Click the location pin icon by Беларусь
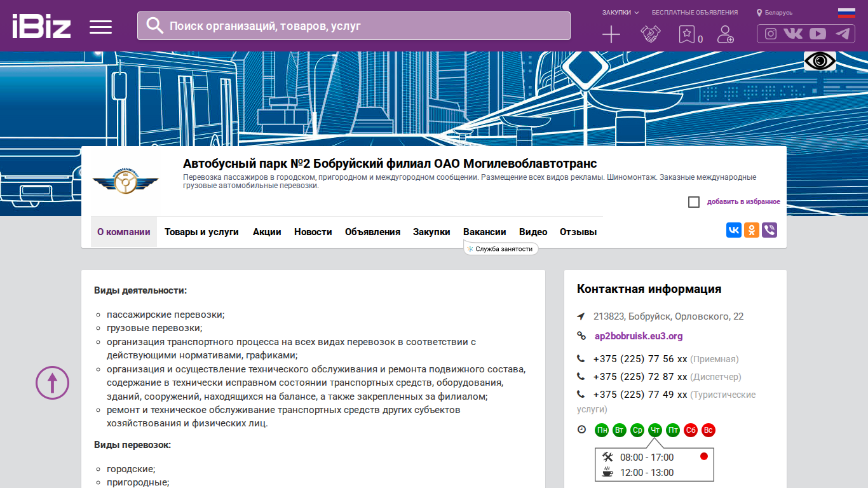This screenshot has width=868, height=488. click(x=759, y=13)
